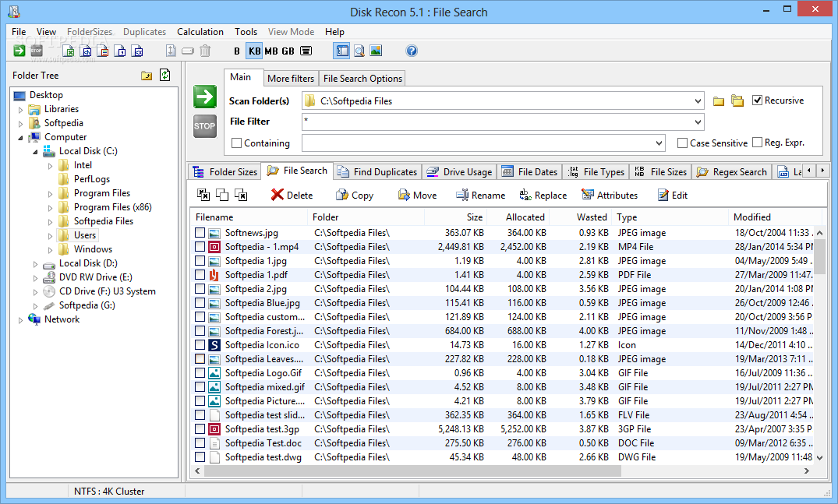Viewport: 838px width, 504px height.
Task: Expand the Program Files folder node
Action: coord(50,194)
